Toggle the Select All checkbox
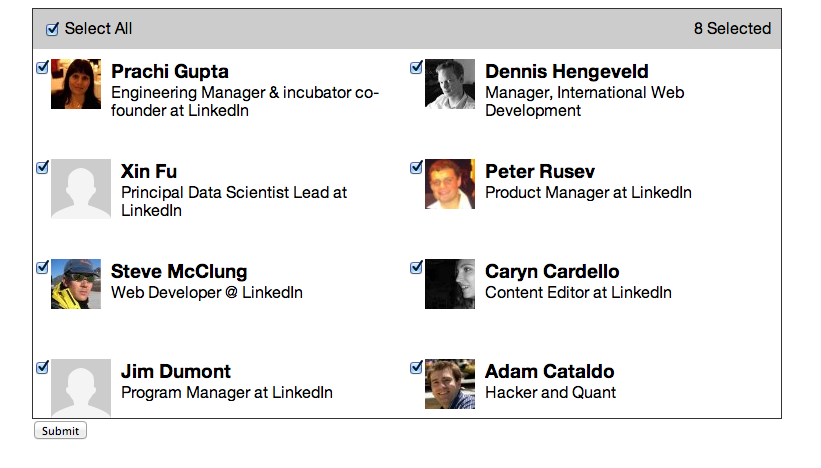This screenshot has width=821, height=468. 53,29
